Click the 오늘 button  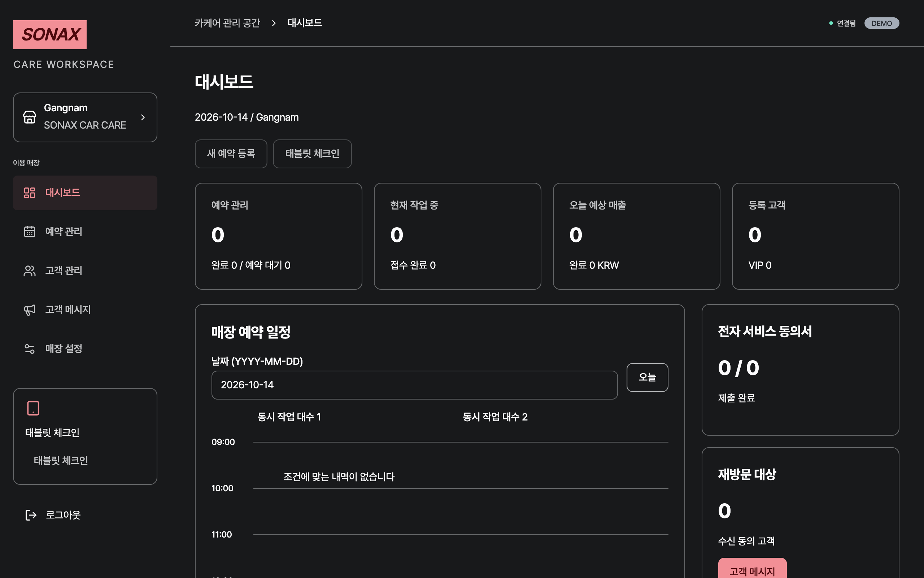pyautogui.click(x=648, y=377)
